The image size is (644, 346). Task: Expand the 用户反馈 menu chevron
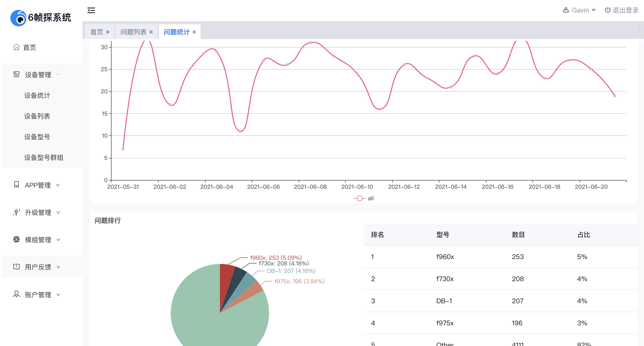58,267
